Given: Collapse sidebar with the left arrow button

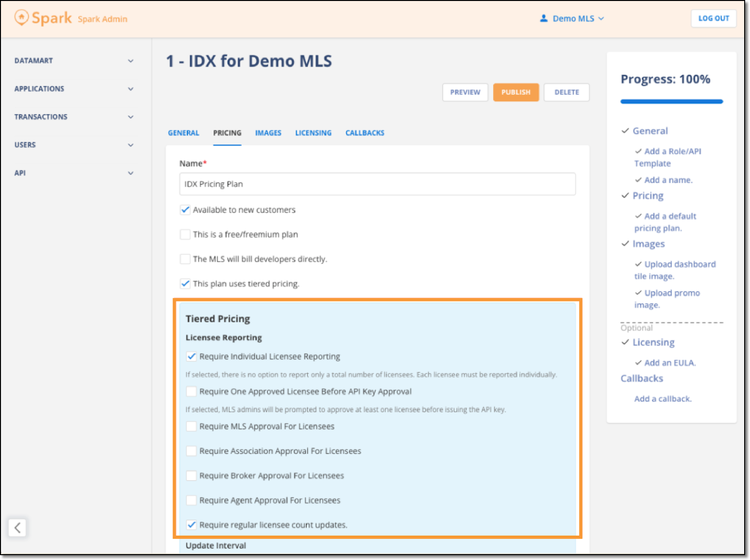Looking at the screenshot, I should coord(17,527).
